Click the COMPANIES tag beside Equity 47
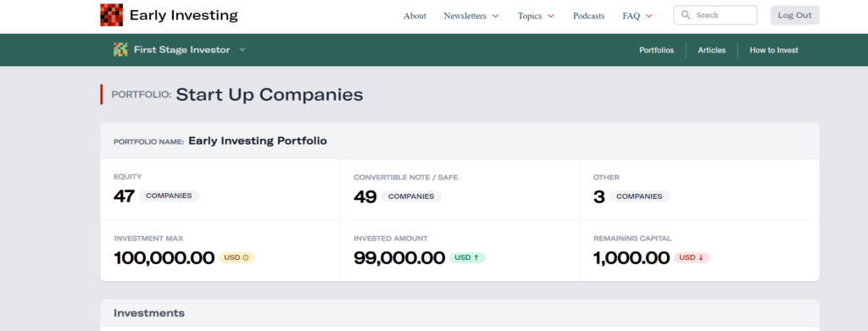 pyautogui.click(x=169, y=196)
